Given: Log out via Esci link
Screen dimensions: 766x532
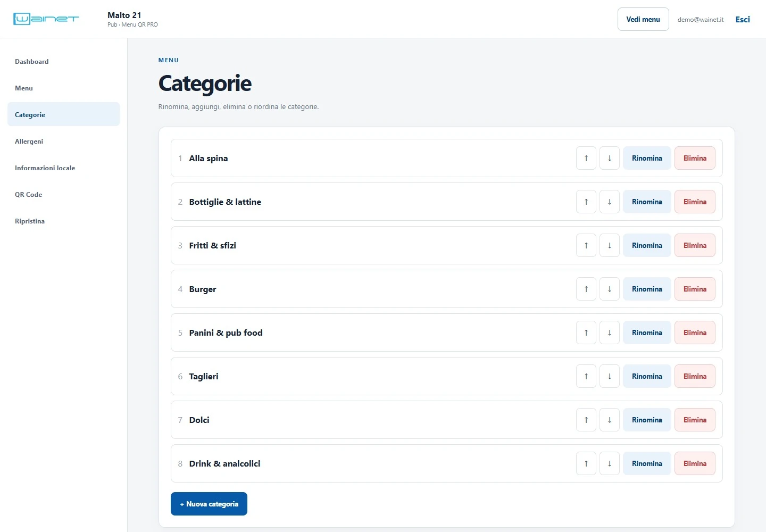Looking at the screenshot, I should tap(743, 19).
